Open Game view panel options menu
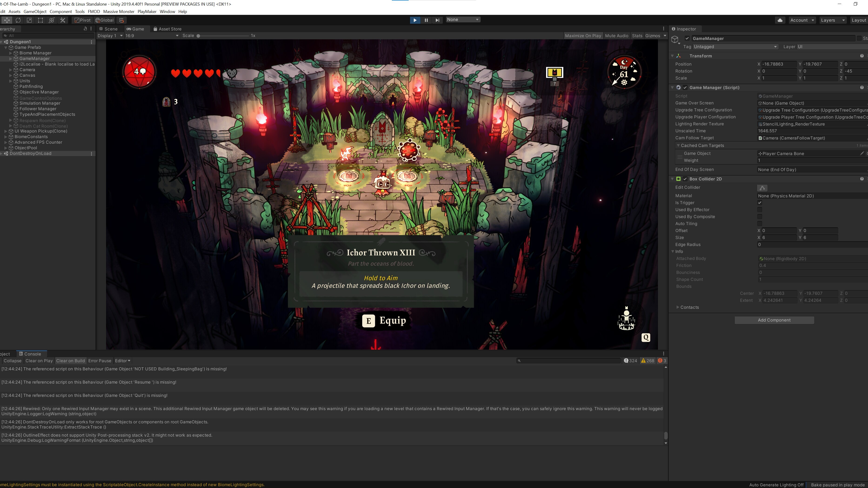The width and height of the screenshot is (868, 488). 664,29
